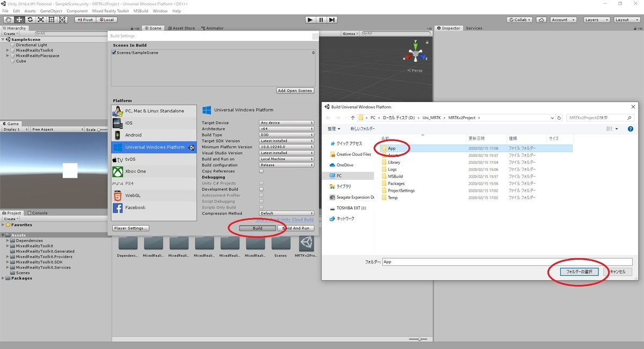Select the Scale tool in Unity toolbar
The image size is (644, 349).
pos(40,20)
